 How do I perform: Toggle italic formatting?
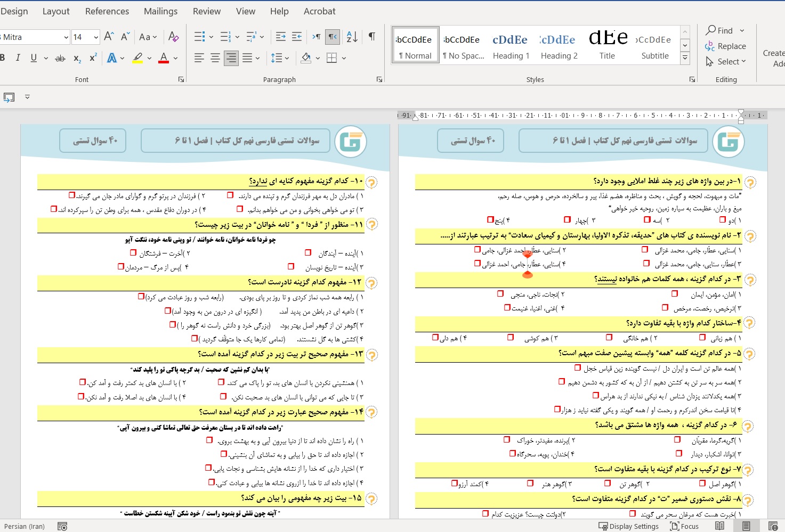coord(18,58)
